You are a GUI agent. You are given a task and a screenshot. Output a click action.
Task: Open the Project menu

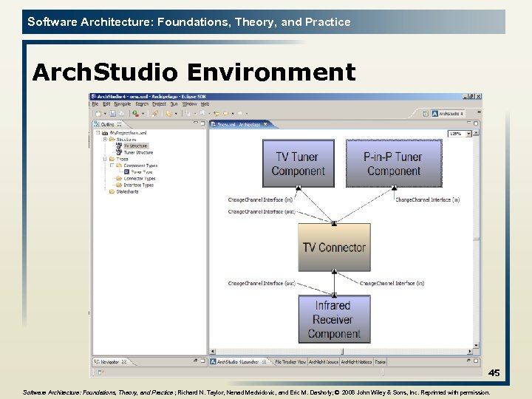click(x=159, y=104)
